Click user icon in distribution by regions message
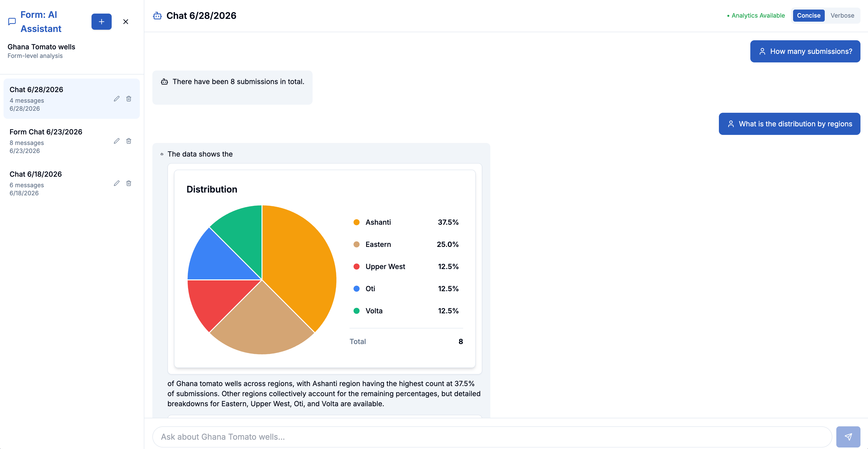Image resolution: width=868 pixels, height=449 pixels. [731, 124]
